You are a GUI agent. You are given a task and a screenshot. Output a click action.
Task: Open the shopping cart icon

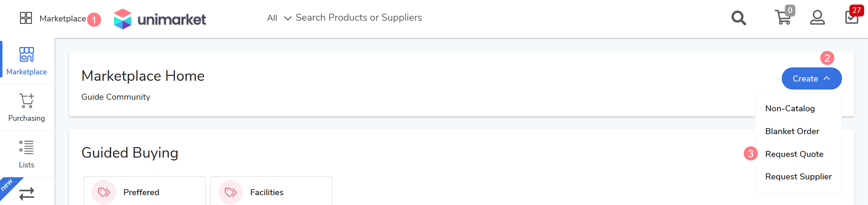tap(783, 17)
